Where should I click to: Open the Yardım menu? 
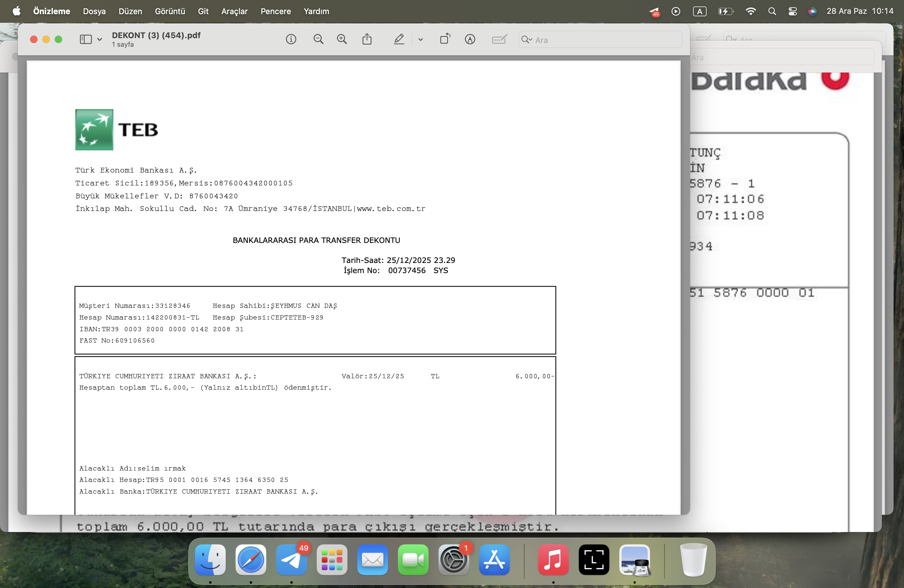(316, 11)
